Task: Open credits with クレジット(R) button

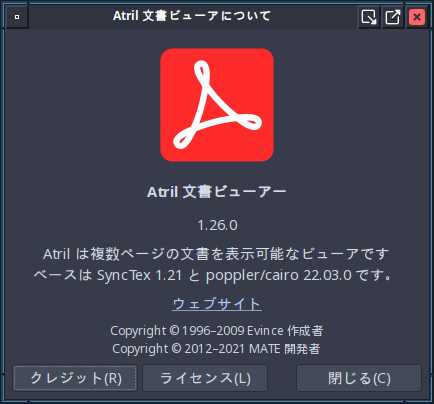Action: tap(75, 378)
